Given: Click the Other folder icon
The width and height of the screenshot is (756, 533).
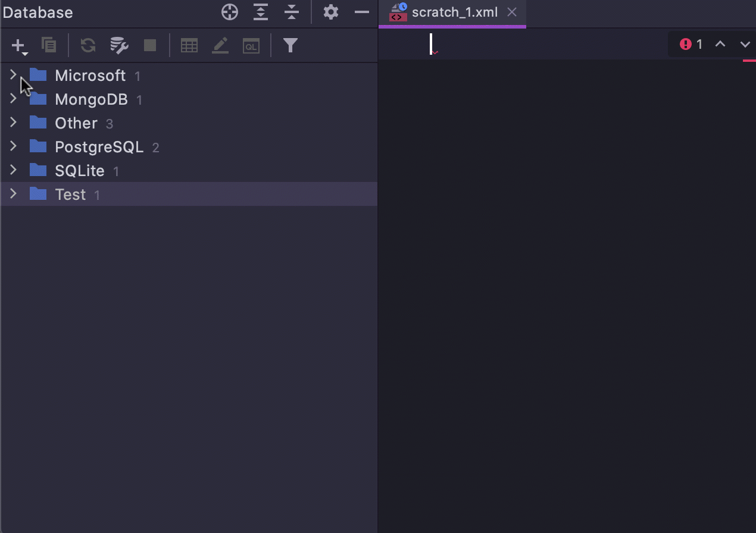Looking at the screenshot, I should (38, 123).
